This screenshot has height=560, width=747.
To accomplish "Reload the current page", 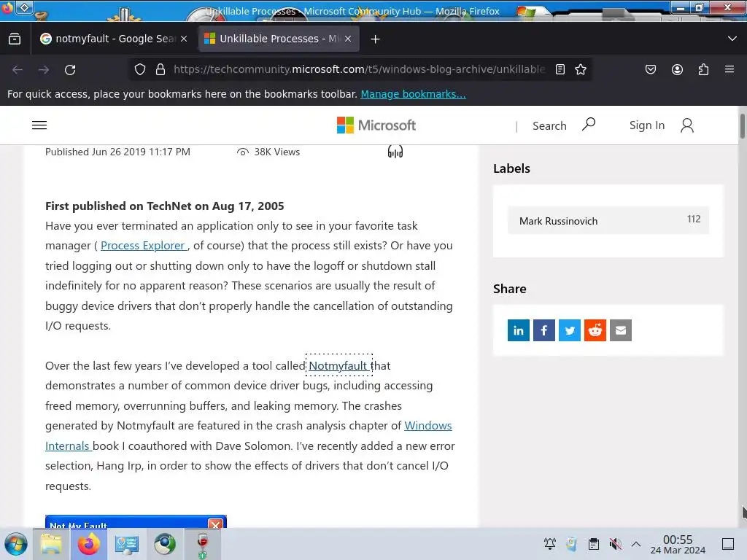I will [70, 69].
